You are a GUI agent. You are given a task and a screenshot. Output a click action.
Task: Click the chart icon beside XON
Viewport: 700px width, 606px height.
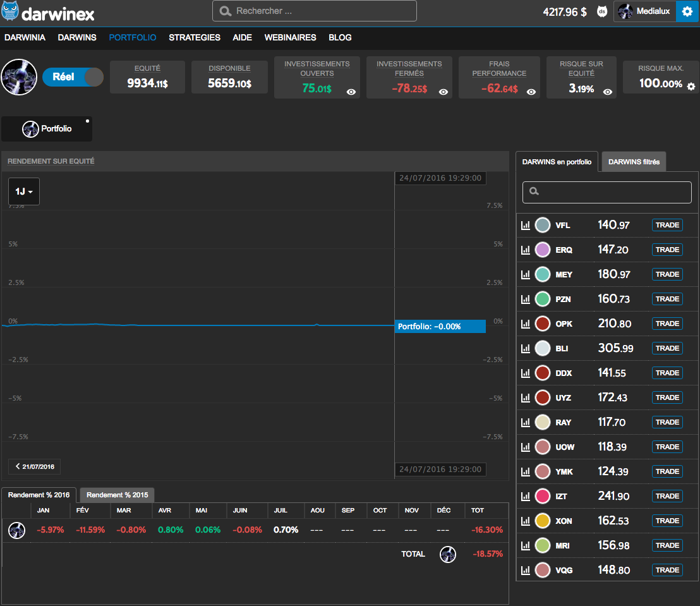525,521
